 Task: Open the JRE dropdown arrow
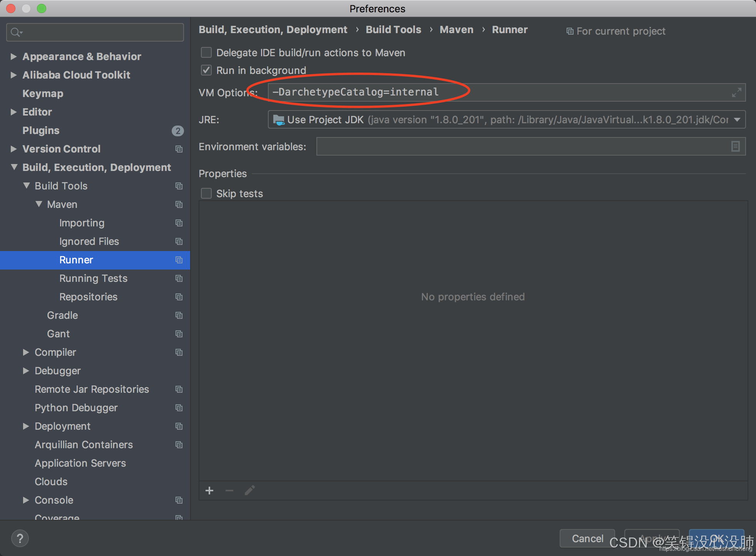click(737, 120)
